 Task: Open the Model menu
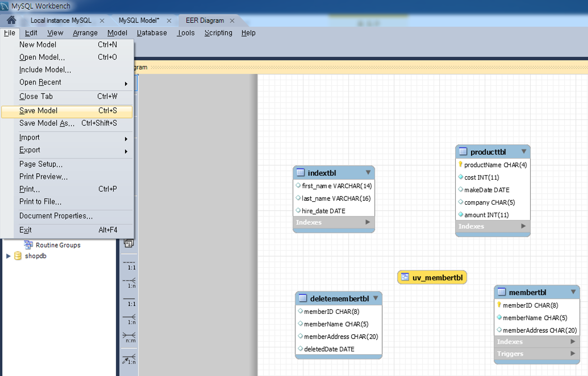point(117,33)
